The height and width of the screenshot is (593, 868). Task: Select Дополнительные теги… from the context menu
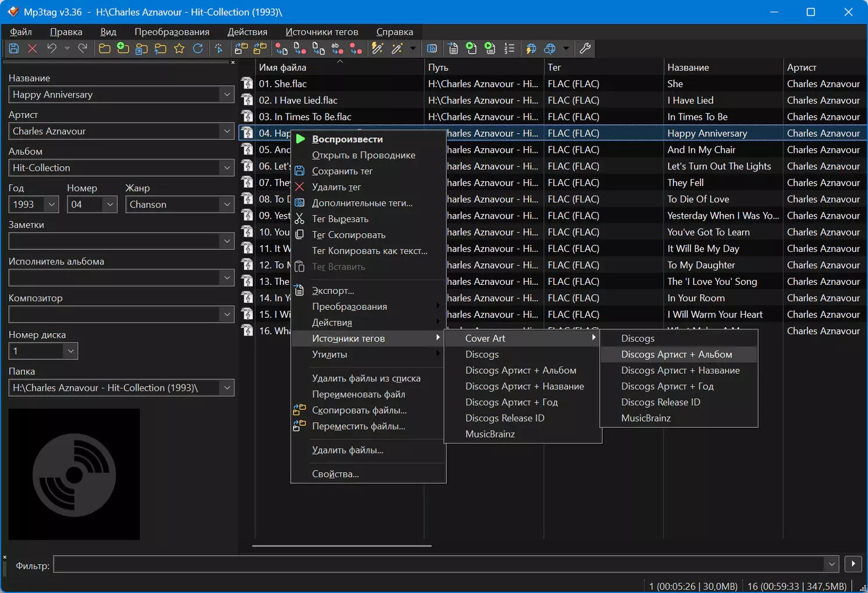click(x=368, y=203)
